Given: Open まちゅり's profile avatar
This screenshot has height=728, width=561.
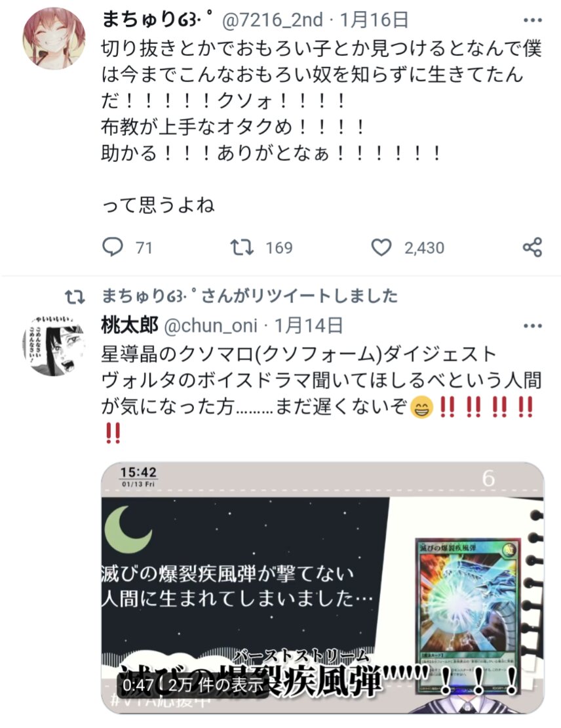Looking at the screenshot, I should pyautogui.click(x=54, y=39).
